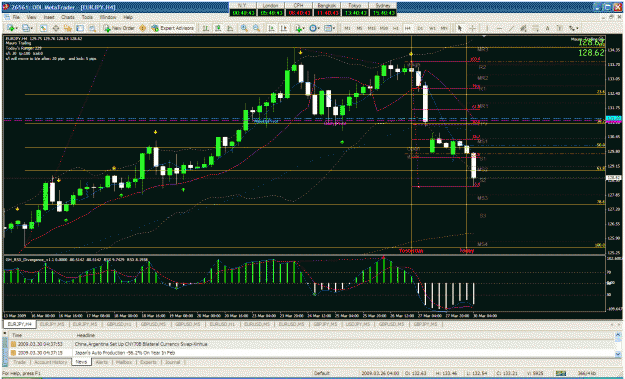The image size is (625, 379).
Task: Select the EURUSD,H1 chart tab
Action: click(222, 324)
